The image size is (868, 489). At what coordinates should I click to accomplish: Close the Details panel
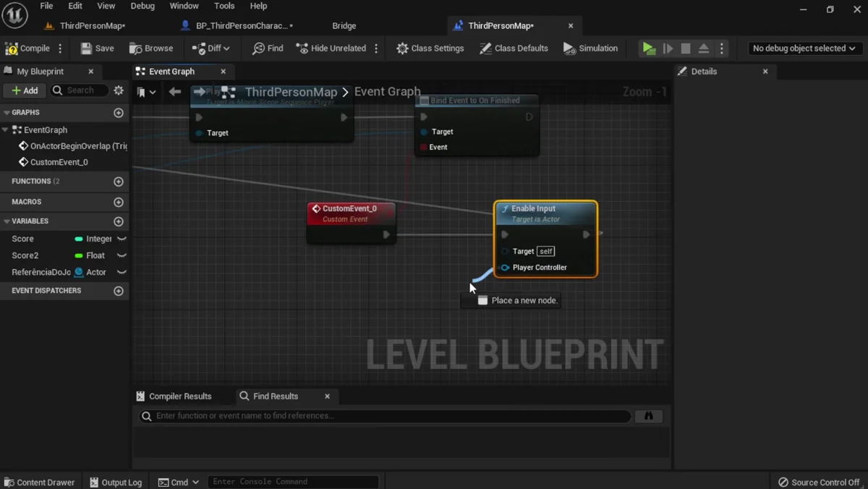click(x=765, y=72)
